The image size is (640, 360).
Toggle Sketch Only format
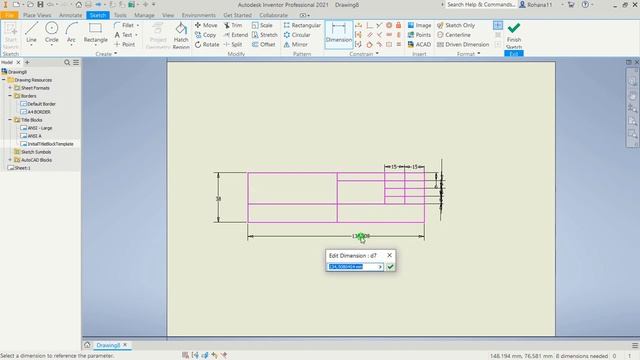pyautogui.click(x=456, y=25)
